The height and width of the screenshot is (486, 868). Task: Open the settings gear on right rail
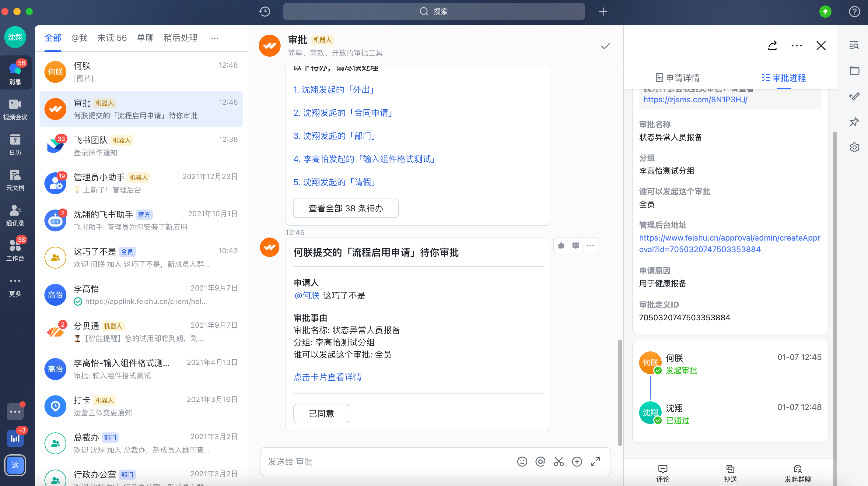854,147
